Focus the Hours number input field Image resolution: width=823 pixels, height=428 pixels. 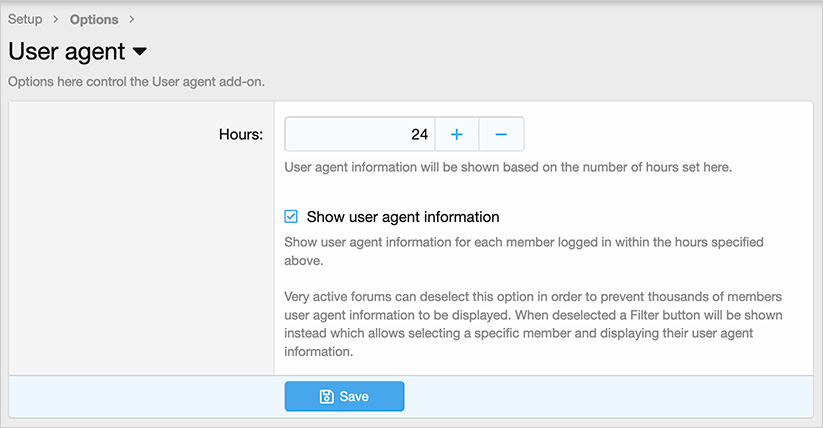pyautogui.click(x=359, y=134)
